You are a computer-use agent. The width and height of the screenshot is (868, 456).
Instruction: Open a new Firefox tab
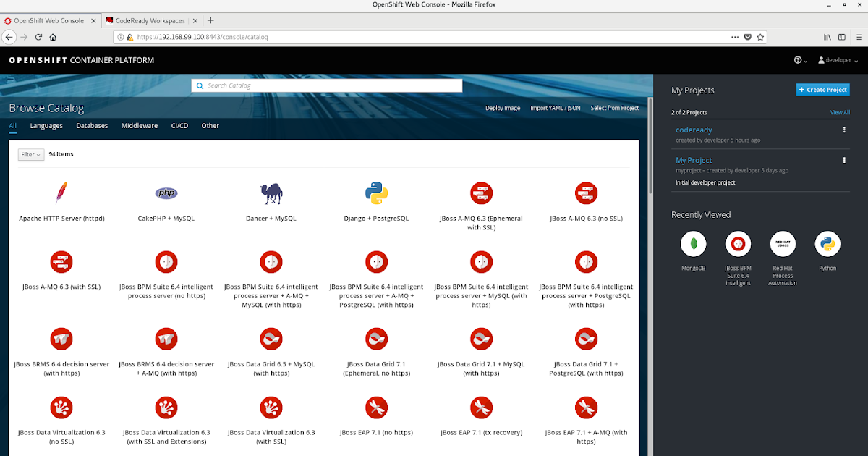[210, 20]
